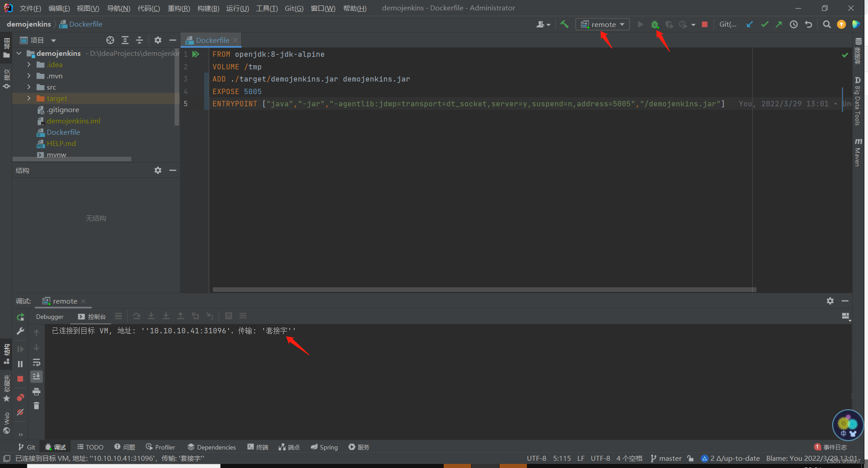Open the 帮助(H) menu
Screen dimensions: 868x468
(355, 8)
